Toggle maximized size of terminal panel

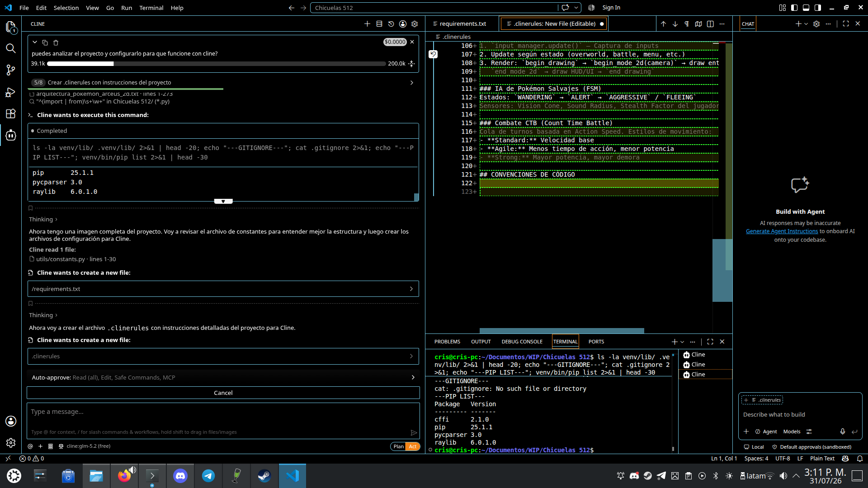(710, 342)
